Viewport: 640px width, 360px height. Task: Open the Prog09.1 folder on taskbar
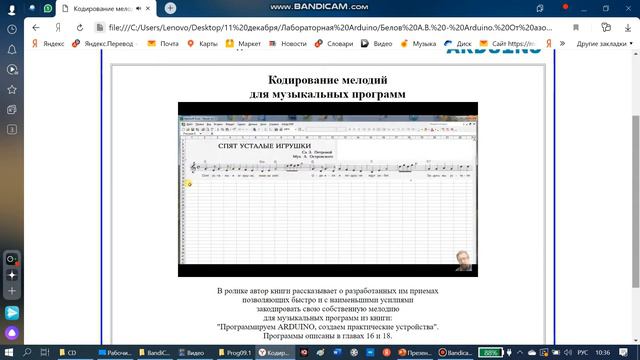[x=235, y=352]
